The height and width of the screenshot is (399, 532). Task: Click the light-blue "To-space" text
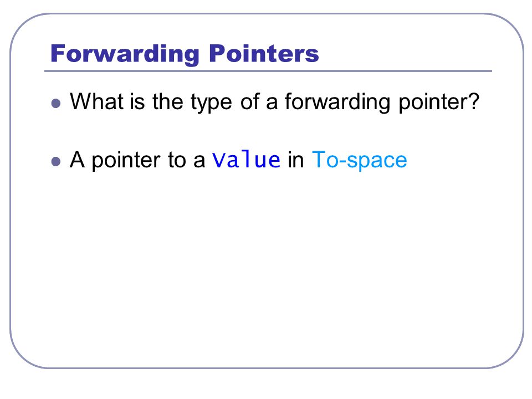359,160
